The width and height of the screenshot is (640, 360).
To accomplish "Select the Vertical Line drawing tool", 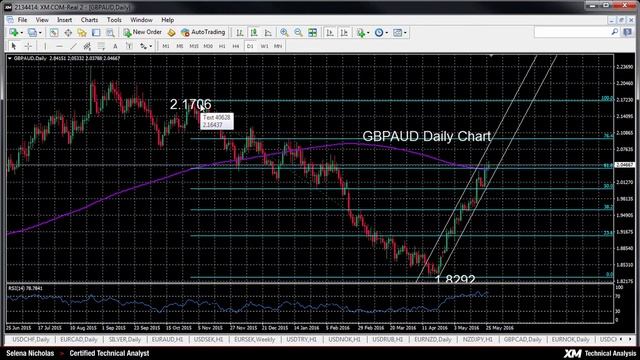I will pyautogui.click(x=45, y=46).
